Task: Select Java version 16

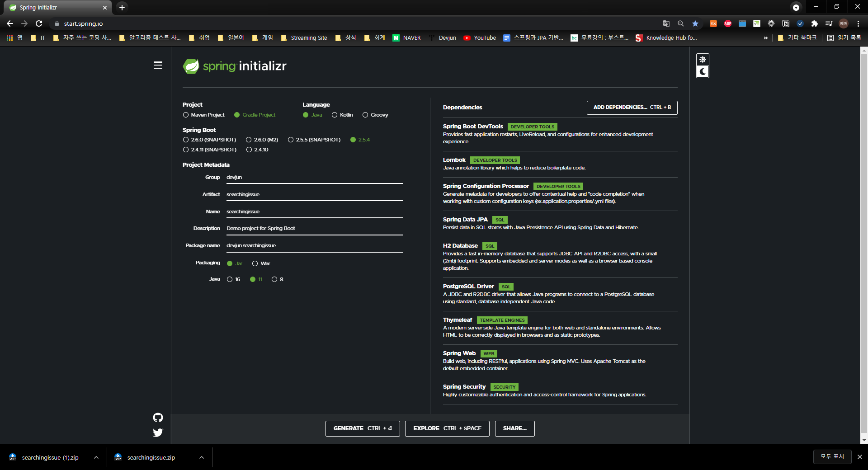Action: (234, 279)
